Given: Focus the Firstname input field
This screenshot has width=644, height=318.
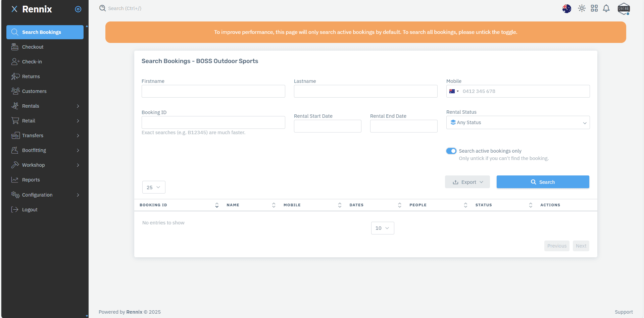Looking at the screenshot, I should (213, 91).
